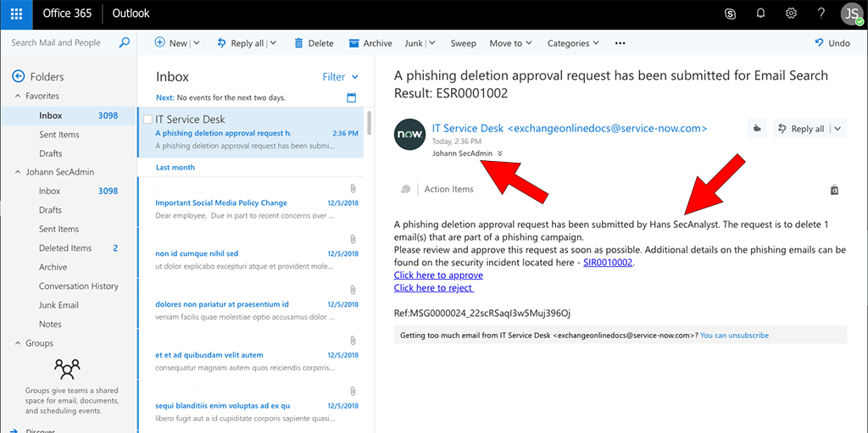Viewport: 868px width, 433px height.
Task: Open the JS account avatar
Action: 851,14
